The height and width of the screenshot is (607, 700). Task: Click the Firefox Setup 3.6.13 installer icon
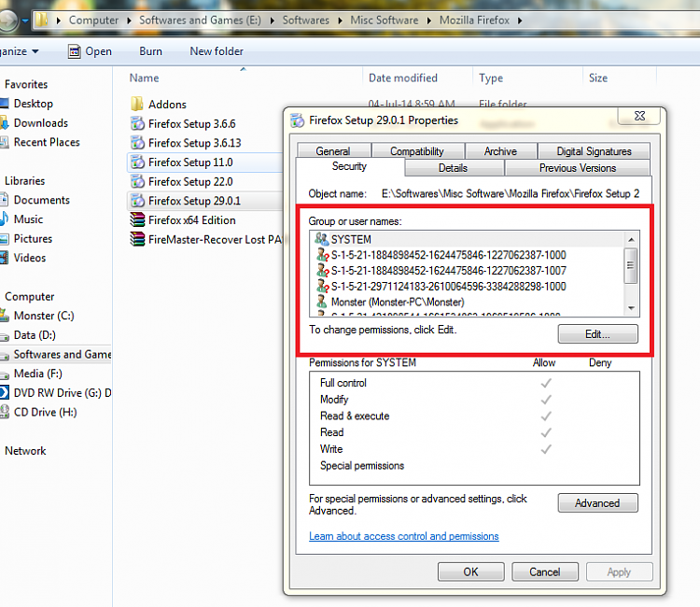pos(137,143)
